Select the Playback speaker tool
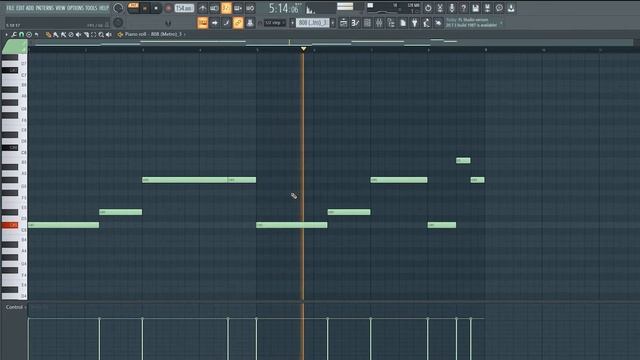The height and width of the screenshot is (360, 640). point(109,35)
